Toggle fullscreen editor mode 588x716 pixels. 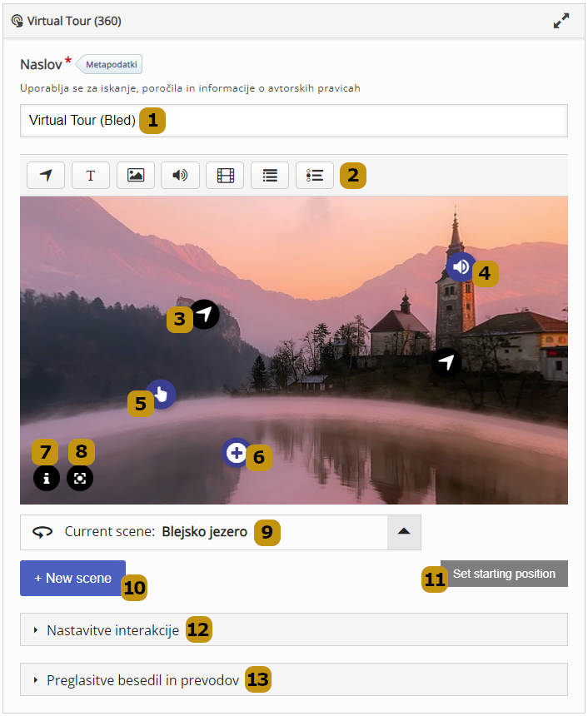[x=561, y=21]
